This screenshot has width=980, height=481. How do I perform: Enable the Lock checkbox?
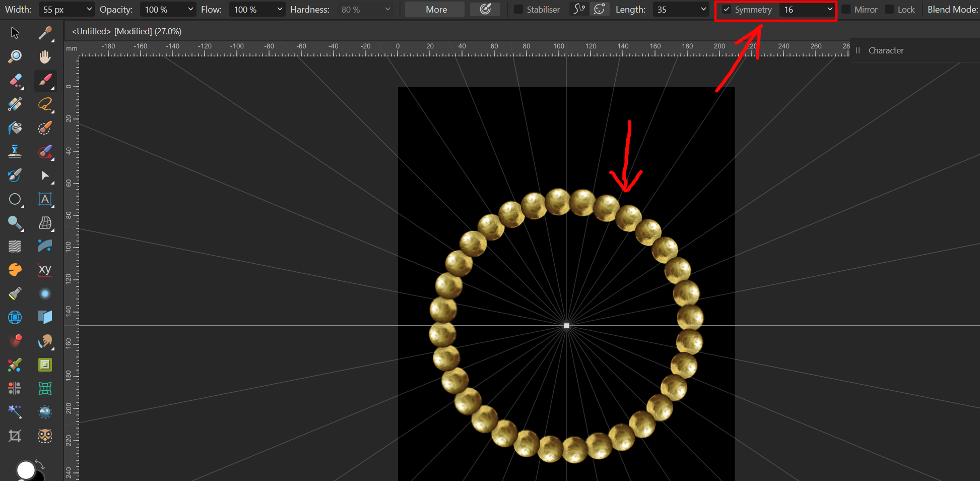(x=889, y=10)
